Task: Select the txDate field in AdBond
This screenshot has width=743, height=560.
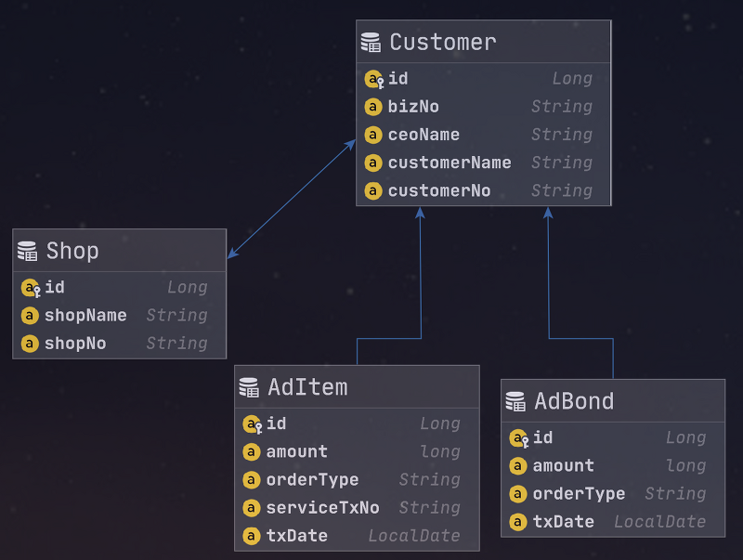Action: tap(563, 522)
